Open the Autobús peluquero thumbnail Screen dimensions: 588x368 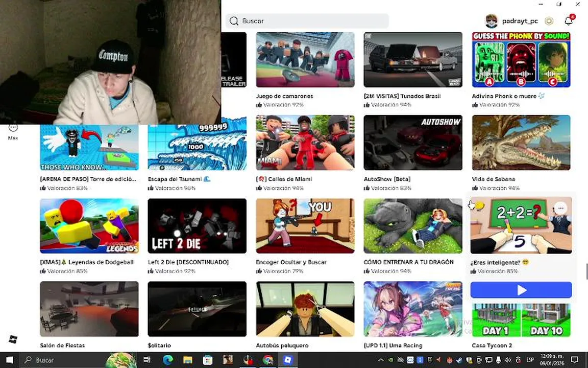[x=305, y=309]
